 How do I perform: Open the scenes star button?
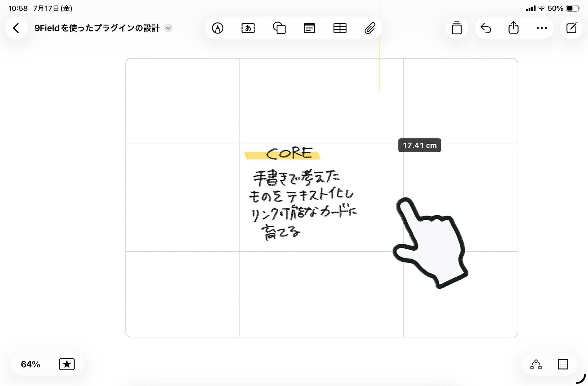(67, 364)
